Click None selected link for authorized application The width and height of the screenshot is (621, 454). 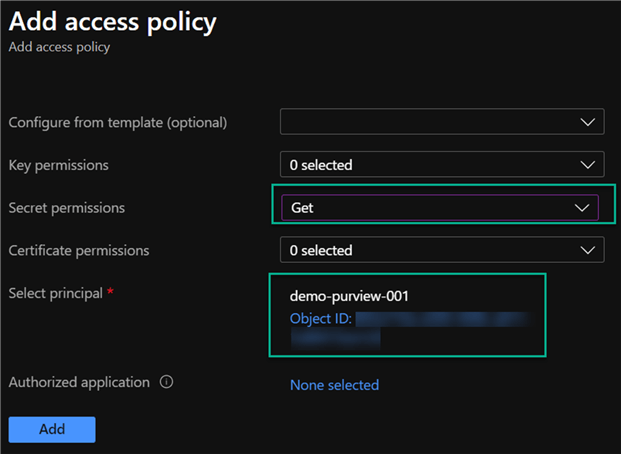pyautogui.click(x=334, y=385)
